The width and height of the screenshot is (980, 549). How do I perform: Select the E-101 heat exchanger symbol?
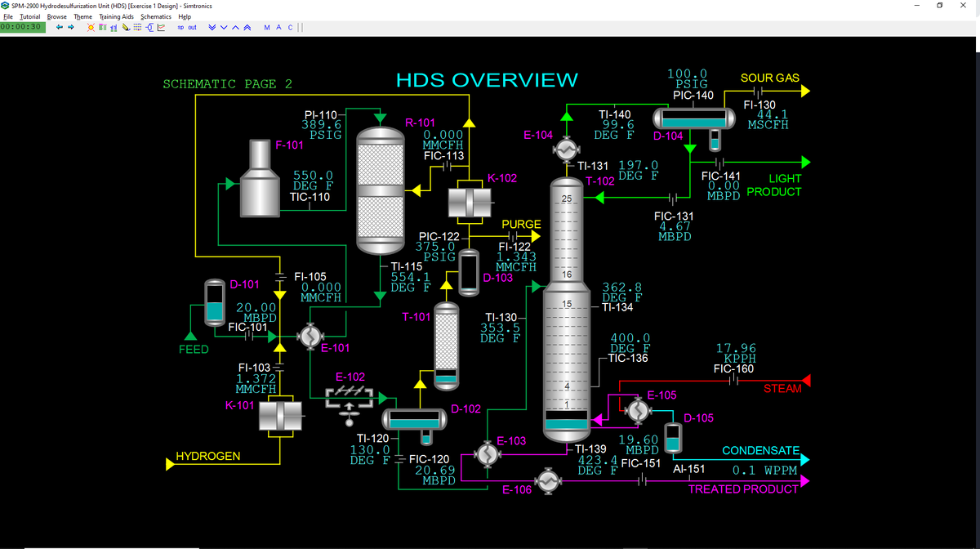[310, 336]
